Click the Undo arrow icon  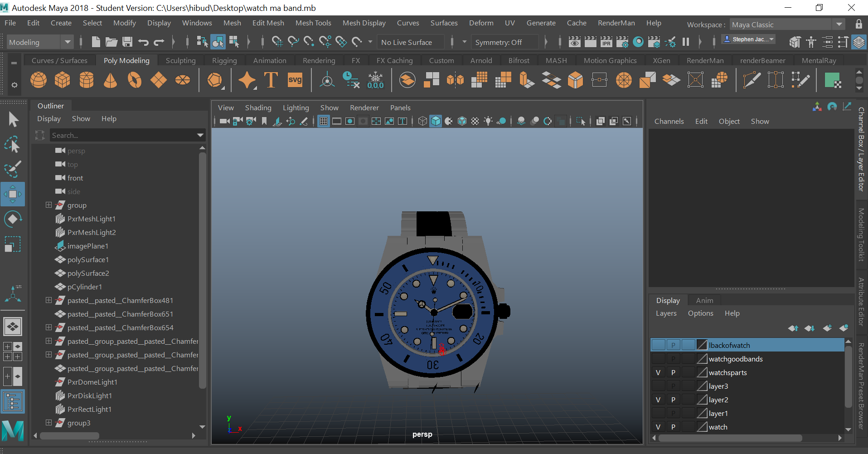tap(144, 42)
